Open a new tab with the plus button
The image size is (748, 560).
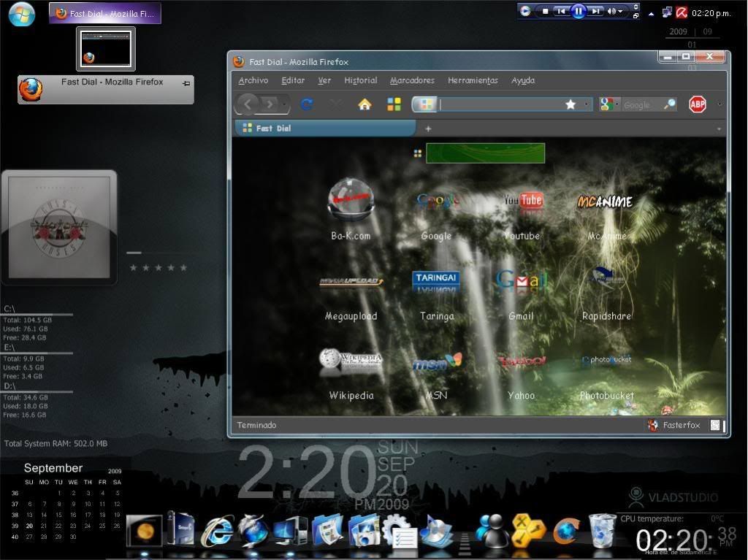tap(428, 129)
